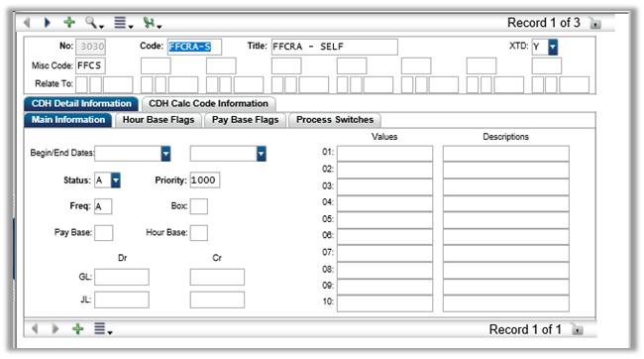Click the 01 Values input box
This screenshot has height=359, width=644.
[384, 154]
